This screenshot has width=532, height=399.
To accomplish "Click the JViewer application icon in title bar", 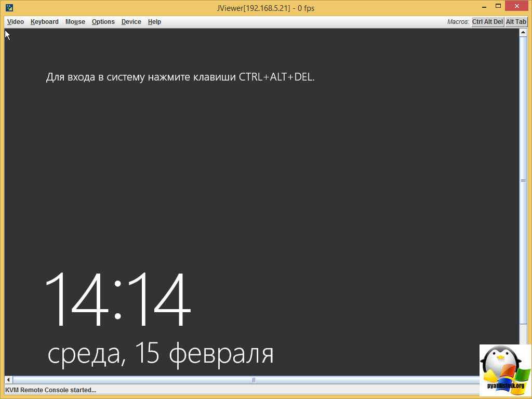I will point(9,8).
